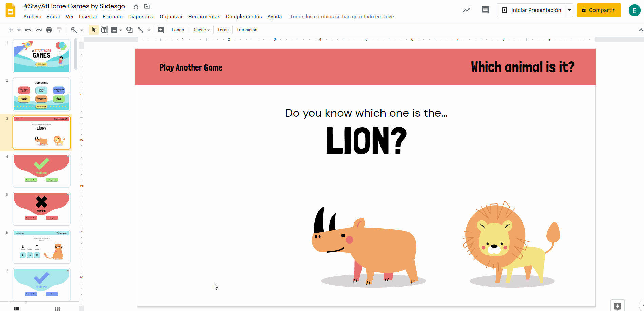Expand the line type dropdown arrow
The width and height of the screenshot is (644, 311).
click(x=149, y=30)
